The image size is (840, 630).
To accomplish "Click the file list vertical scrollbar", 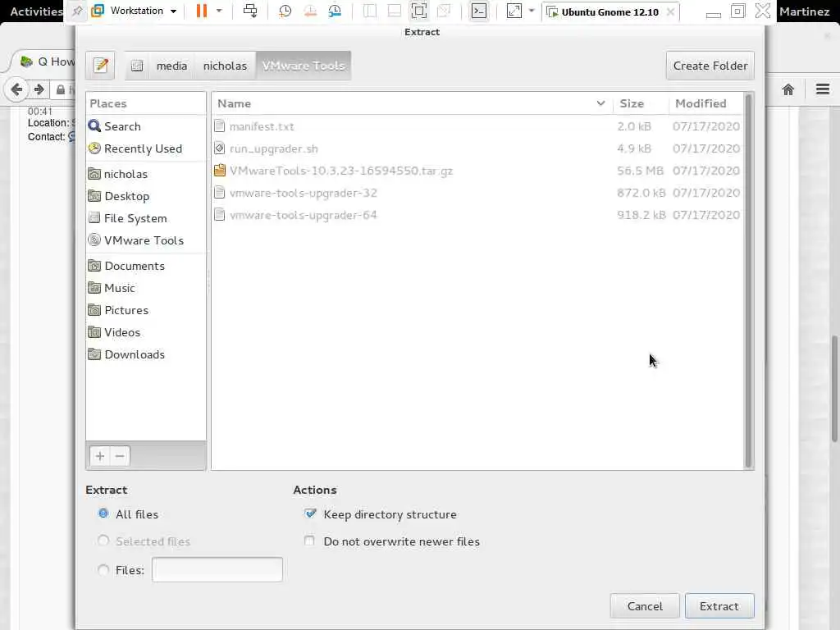I will [x=748, y=281].
